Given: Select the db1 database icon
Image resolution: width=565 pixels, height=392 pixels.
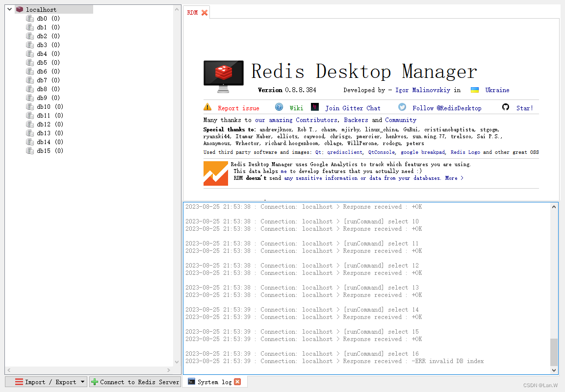Looking at the screenshot, I should (x=30, y=27).
